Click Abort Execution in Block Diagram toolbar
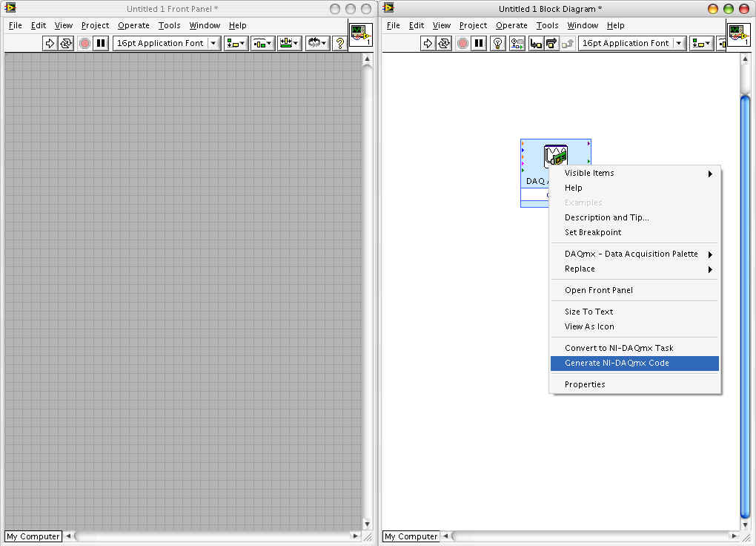This screenshot has height=546, width=756. point(462,44)
